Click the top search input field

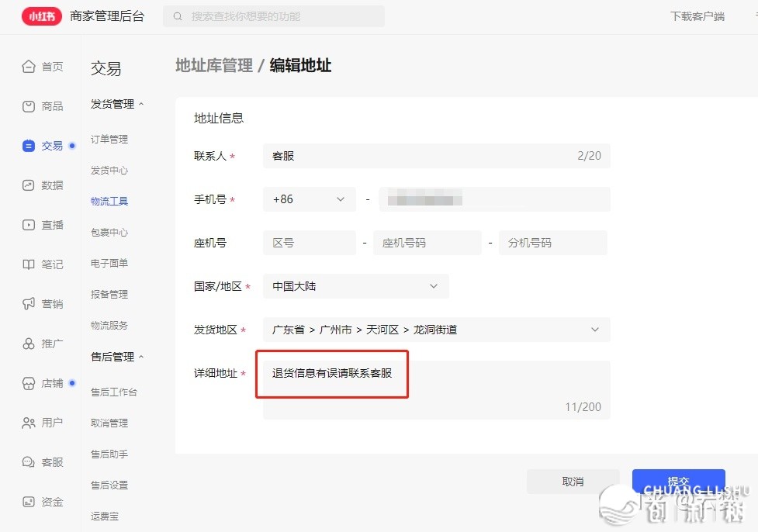274,16
